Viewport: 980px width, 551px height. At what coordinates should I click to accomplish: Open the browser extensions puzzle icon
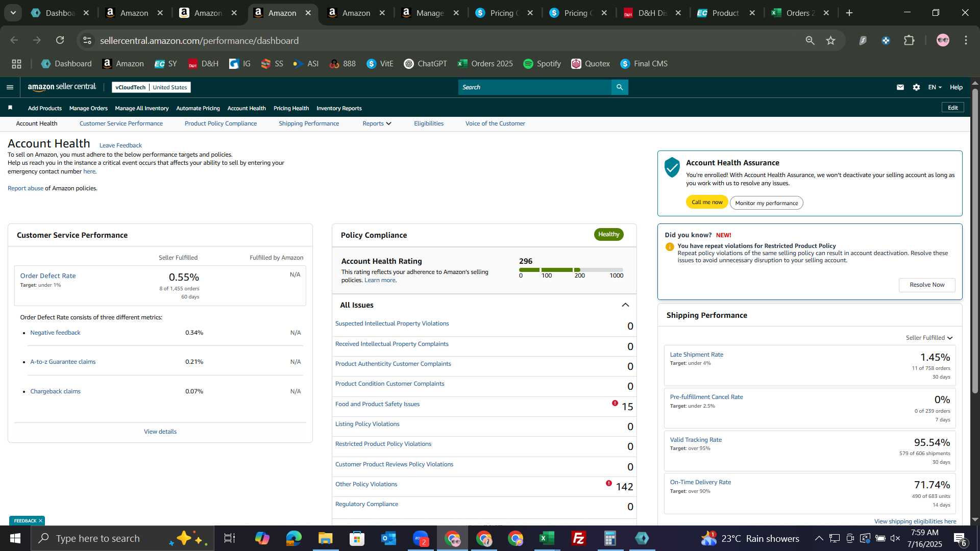[x=909, y=40]
